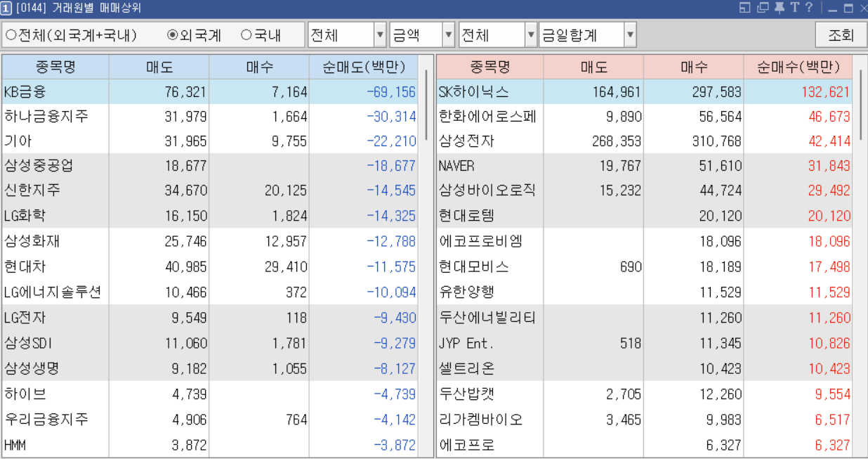Screen dimensions: 868x459
Task: Click the buy table 매수 column header
Action: [x=694, y=67]
